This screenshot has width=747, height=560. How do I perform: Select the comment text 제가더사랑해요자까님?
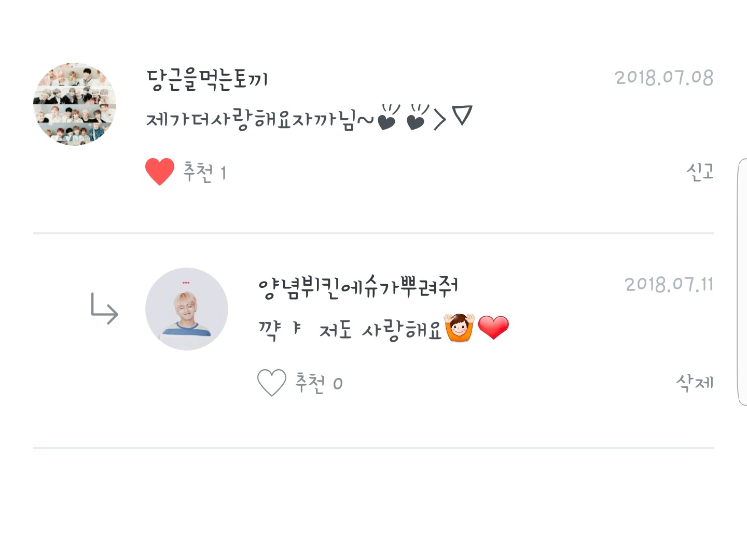tap(251, 119)
